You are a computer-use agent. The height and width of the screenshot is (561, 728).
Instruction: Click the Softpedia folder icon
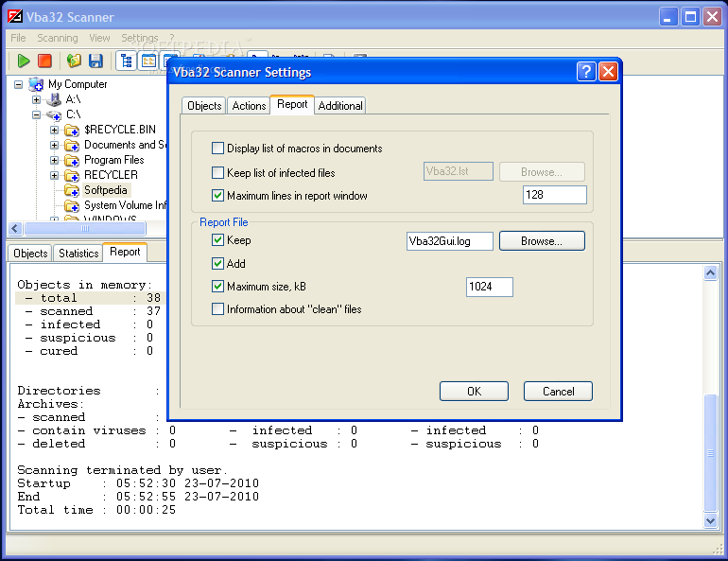pos(72,190)
